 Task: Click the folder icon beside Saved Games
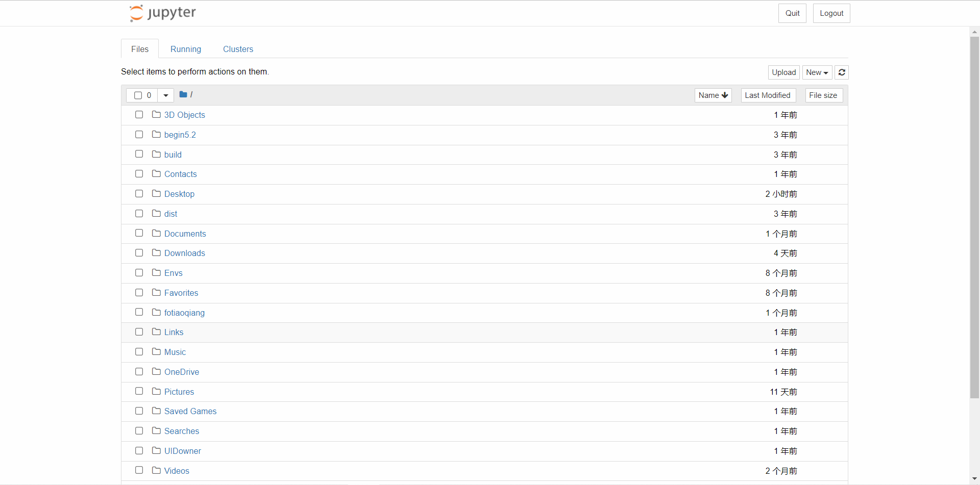click(x=156, y=411)
